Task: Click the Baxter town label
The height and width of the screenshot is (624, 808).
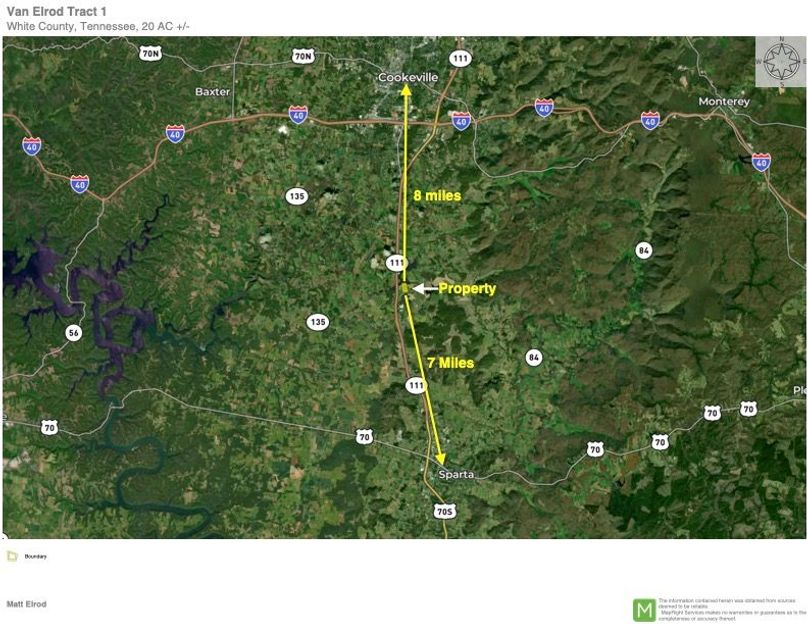Action: click(x=212, y=91)
